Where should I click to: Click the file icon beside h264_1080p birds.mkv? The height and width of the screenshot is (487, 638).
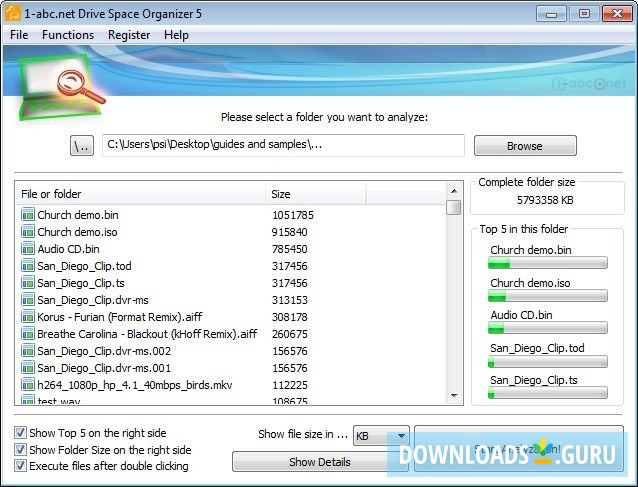(28, 385)
